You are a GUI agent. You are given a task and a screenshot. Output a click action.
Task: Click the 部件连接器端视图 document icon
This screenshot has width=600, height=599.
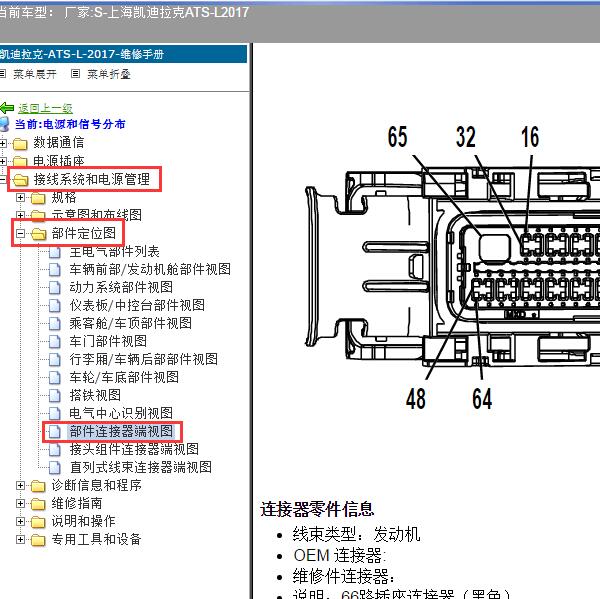pyautogui.click(x=55, y=432)
